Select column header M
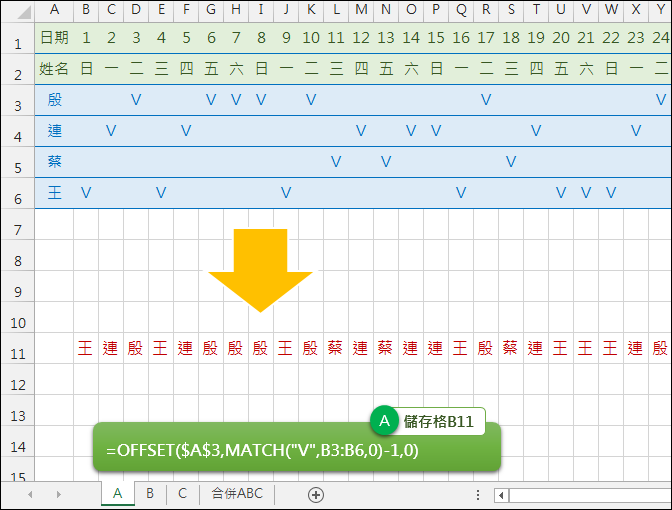 coord(361,10)
